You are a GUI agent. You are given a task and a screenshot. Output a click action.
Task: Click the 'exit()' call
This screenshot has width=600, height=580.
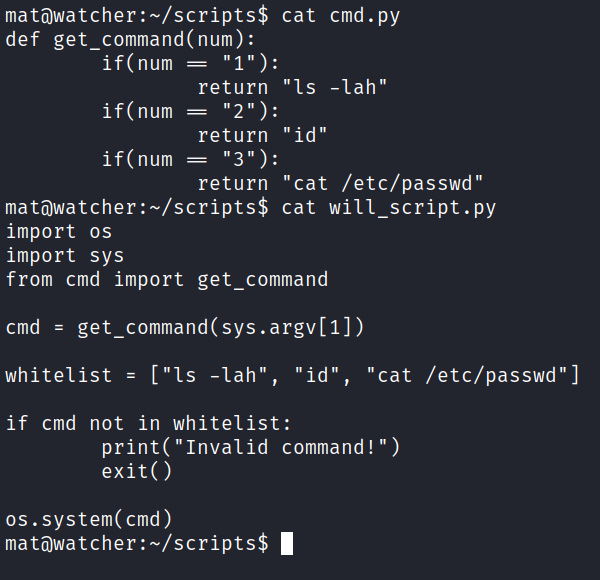tap(137, 471)
